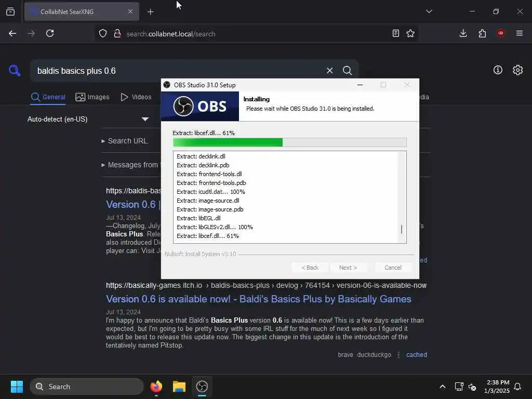Click the muted volume tray icon
Viewport: 532px width, 399px height.
click(472, 387)
